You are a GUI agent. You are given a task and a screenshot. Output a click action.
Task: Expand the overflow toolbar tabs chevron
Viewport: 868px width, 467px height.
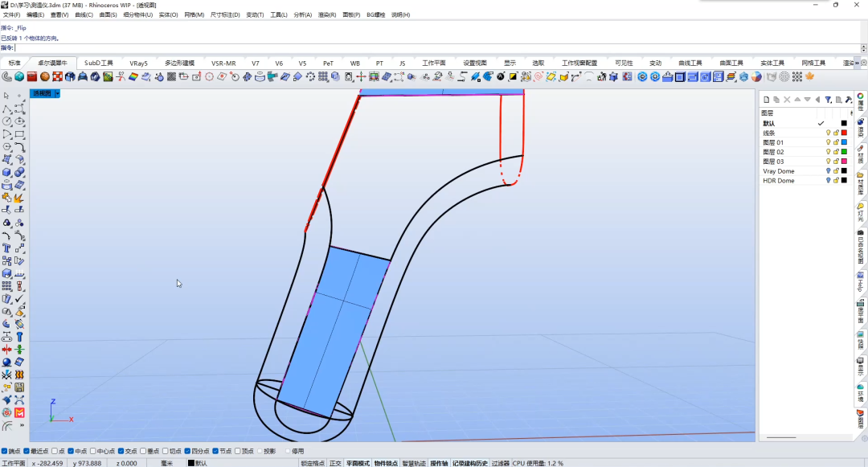(x=858, y=63)
